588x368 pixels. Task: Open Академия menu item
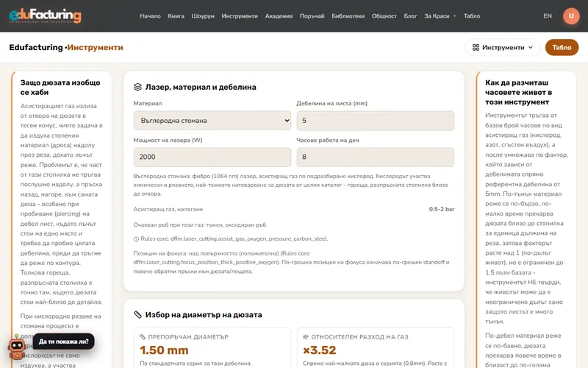[279, 15]
